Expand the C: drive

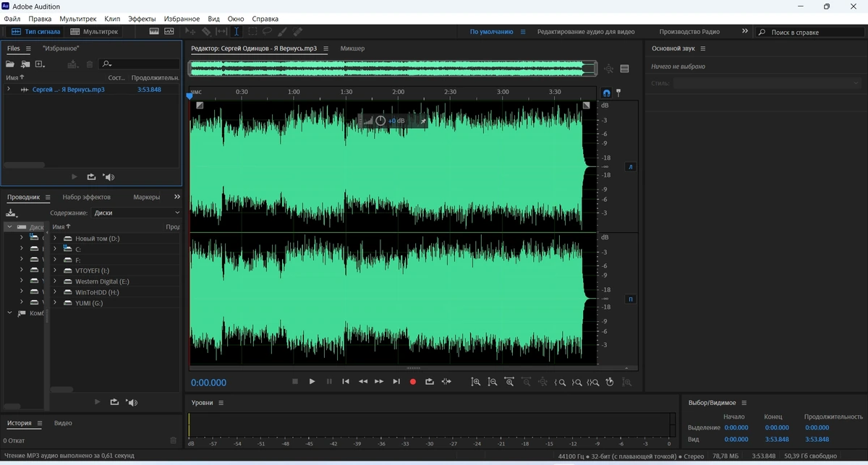pyautogui.click(x=55, y=249)
